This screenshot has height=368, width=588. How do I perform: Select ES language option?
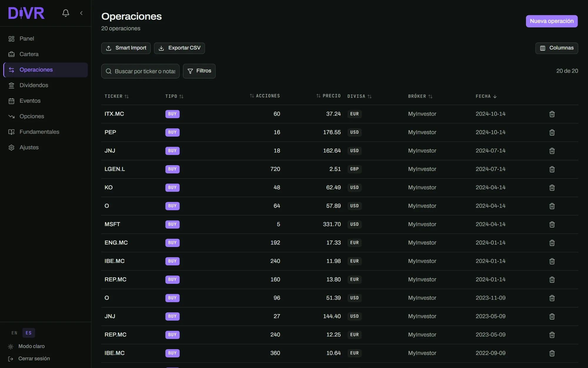(29, 333)
